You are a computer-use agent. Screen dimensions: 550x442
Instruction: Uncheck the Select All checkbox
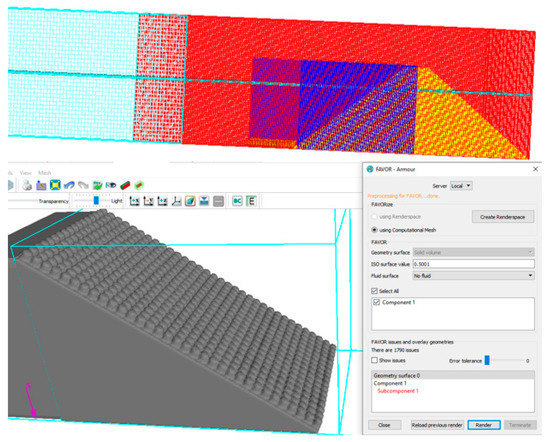pyautogui.click(x=374, y=291)
